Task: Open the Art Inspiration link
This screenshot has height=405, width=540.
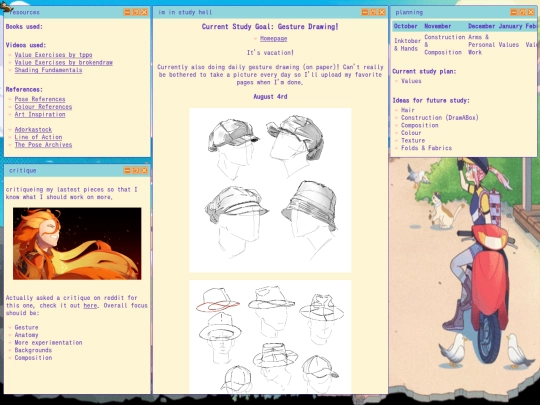Action: 40,114
